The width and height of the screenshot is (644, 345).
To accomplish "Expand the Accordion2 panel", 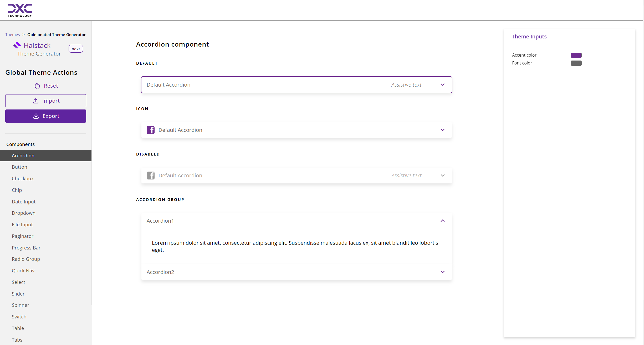I will (443, 272).
